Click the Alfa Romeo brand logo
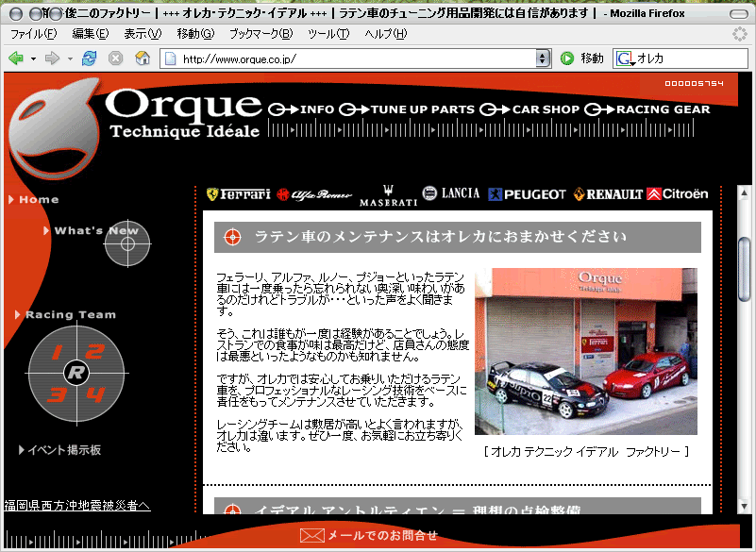 coord(314,194)
